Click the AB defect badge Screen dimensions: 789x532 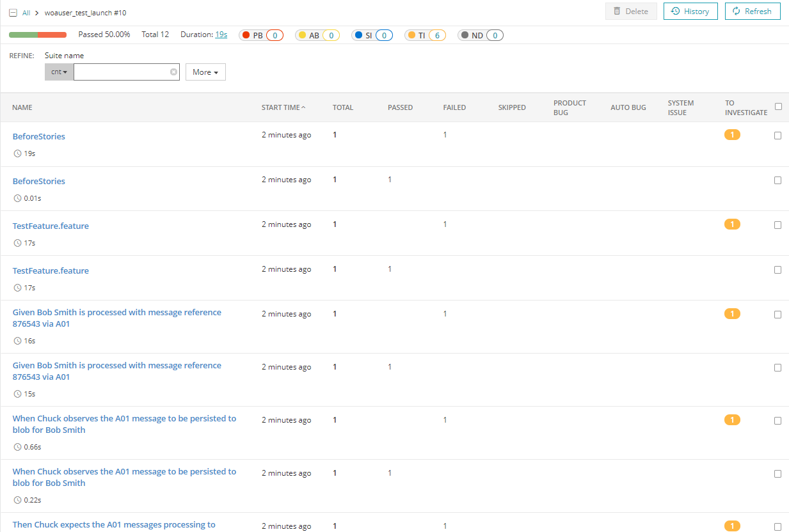click(317, 35)
